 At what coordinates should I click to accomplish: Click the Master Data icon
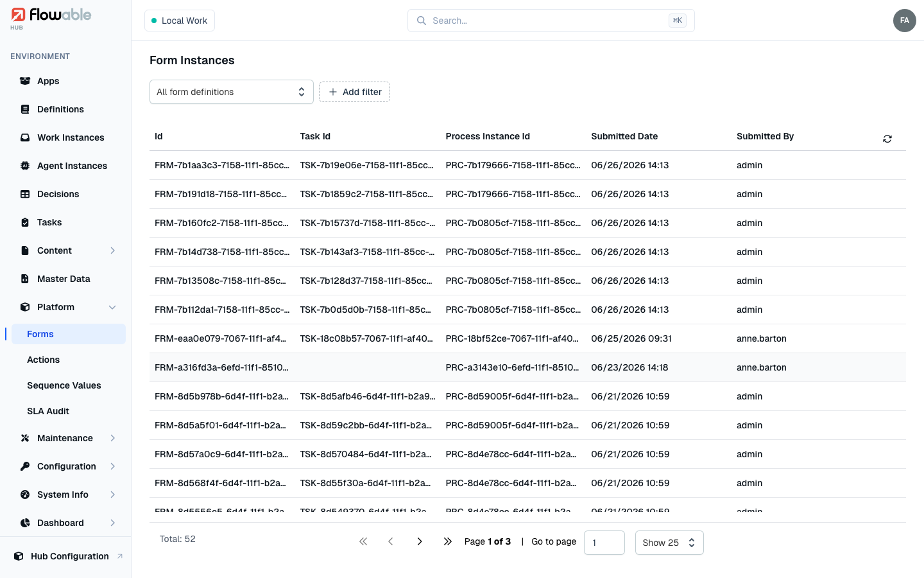coord(25,279)
